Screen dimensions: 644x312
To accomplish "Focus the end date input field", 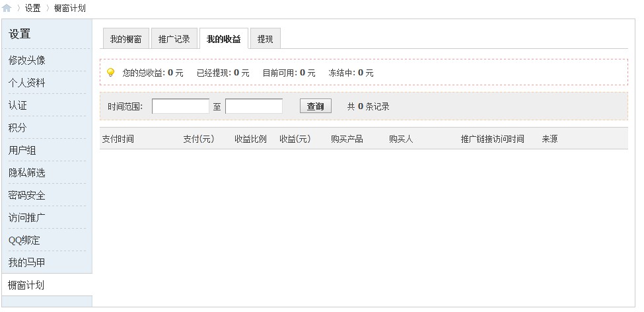I will pyautogui.click(x=254, y=106).
